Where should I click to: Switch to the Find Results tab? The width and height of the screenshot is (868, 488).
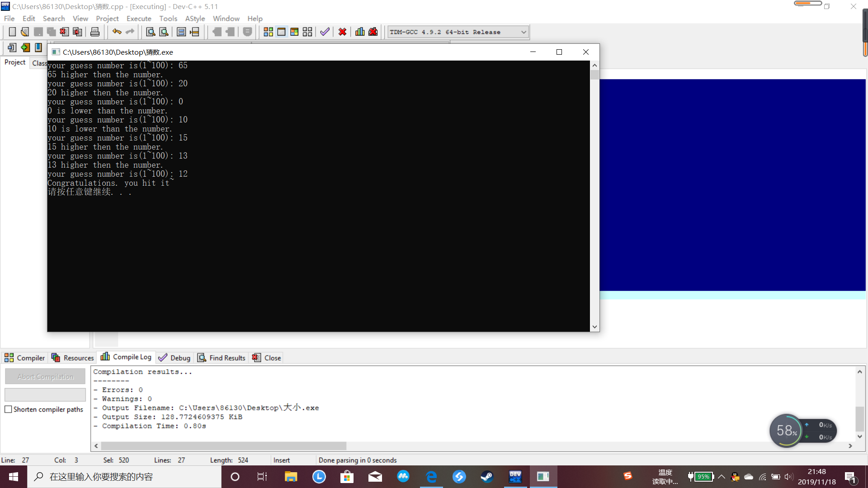(x=222, y=358)
